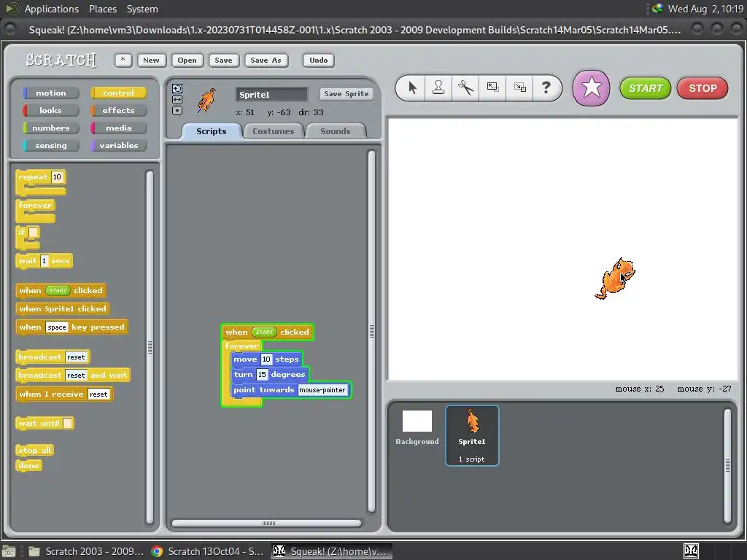The height and width of the screenshot is (560, 747).
Task: Open the Places menu
Action: point(102,9)
